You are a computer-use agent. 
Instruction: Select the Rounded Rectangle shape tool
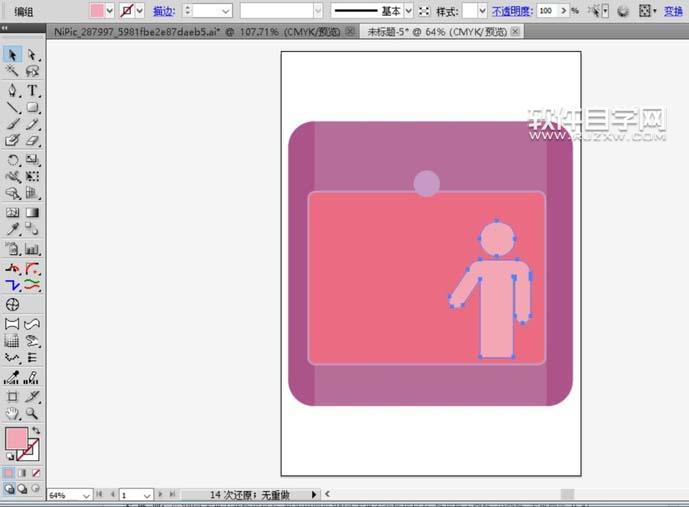coord(32,107)
